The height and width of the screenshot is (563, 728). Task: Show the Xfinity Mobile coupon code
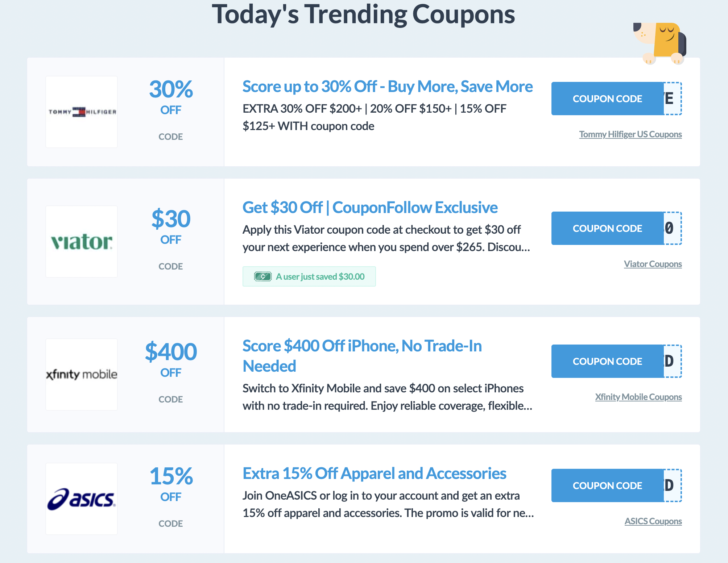(x=608, y=361)
